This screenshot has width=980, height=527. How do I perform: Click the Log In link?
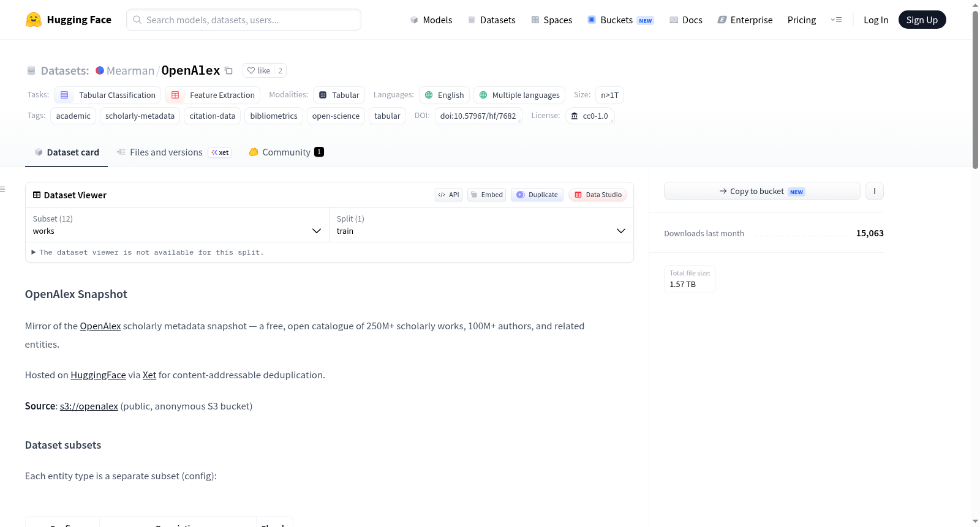(876, 20)
